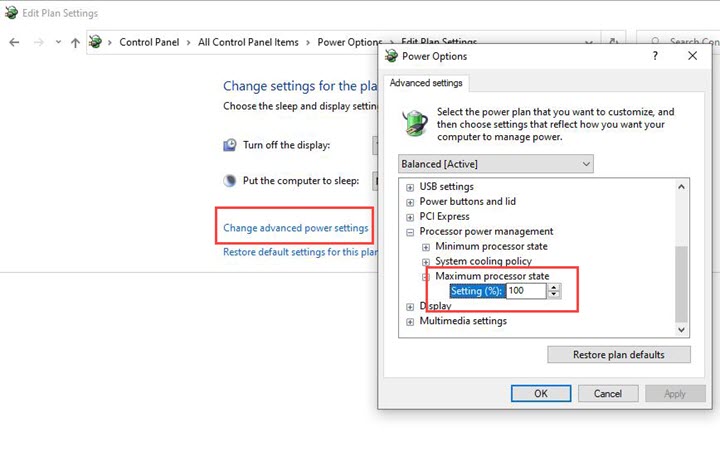Viewport: 720px width, 466px height.
Task: Click Restore plan defaults button
Action: [619, 354]
